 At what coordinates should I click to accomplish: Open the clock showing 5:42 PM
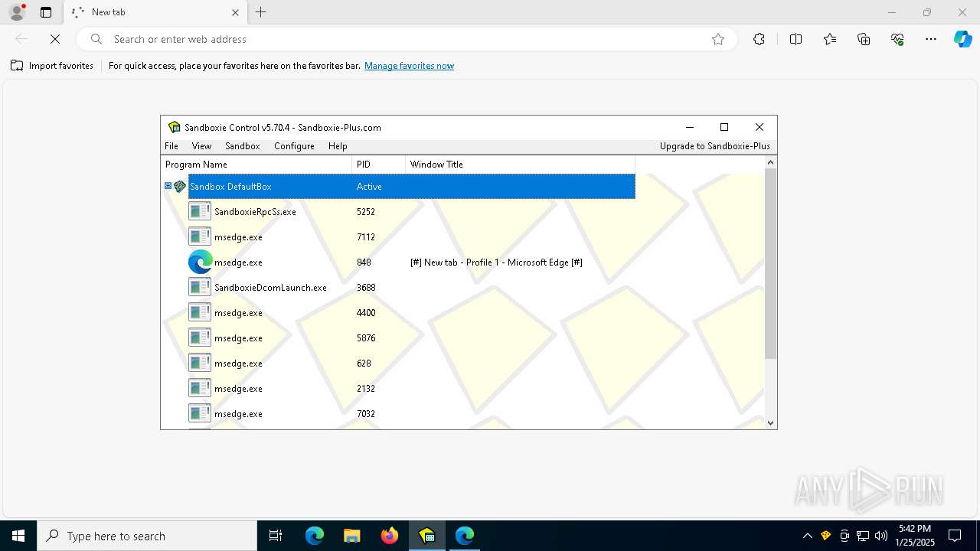click(x=915, y=536)
